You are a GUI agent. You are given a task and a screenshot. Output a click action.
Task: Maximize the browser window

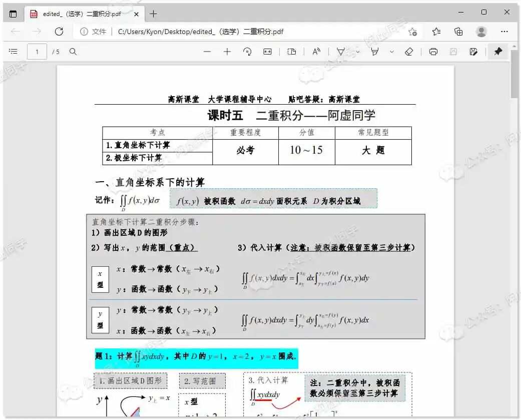(484, 13)
